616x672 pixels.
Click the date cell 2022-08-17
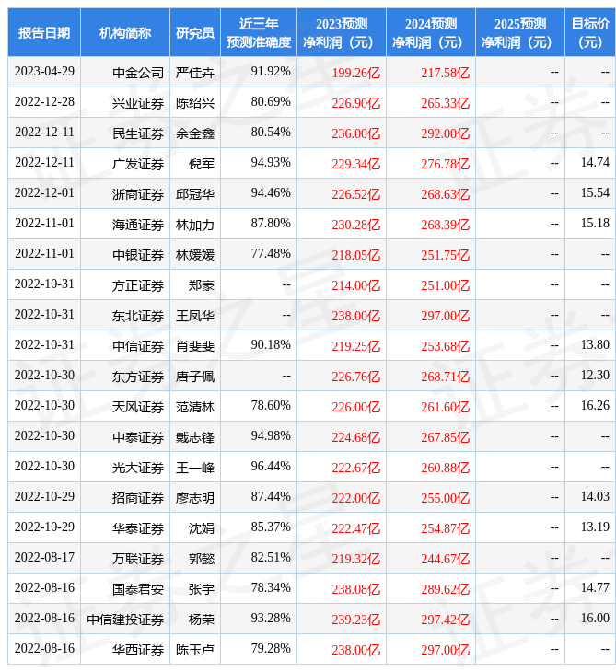pos(44,558)
